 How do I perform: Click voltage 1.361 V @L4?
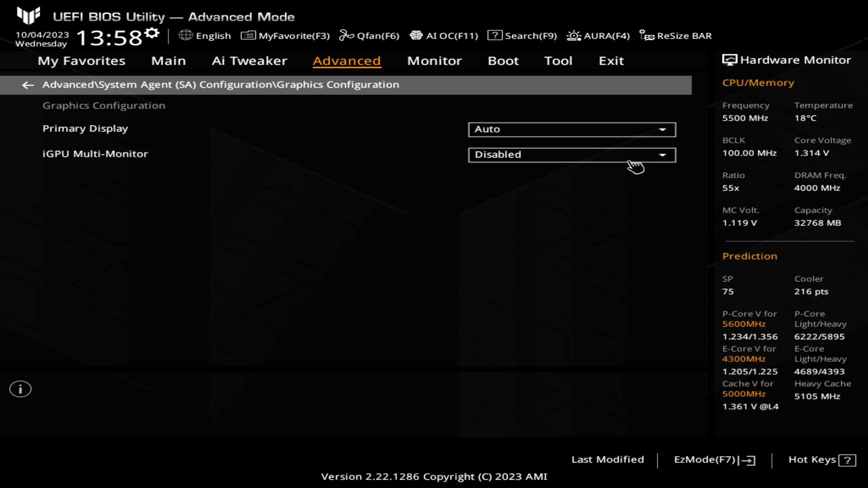coord(750,407)
